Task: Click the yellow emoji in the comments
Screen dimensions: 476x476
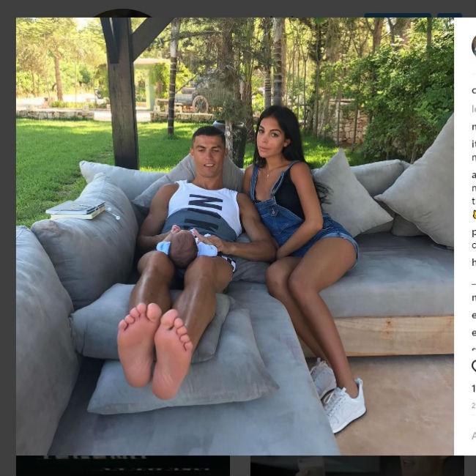Action: point(475,215)
